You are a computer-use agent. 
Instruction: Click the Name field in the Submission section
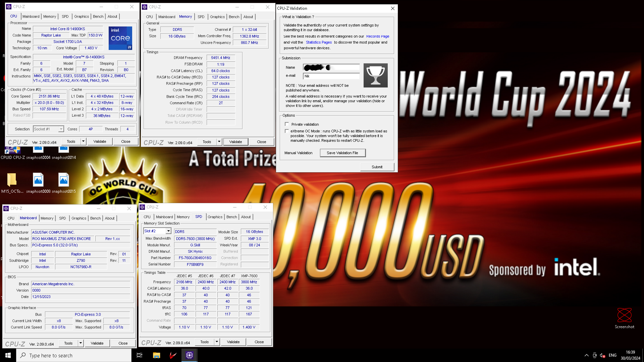[x=331, y=67]
